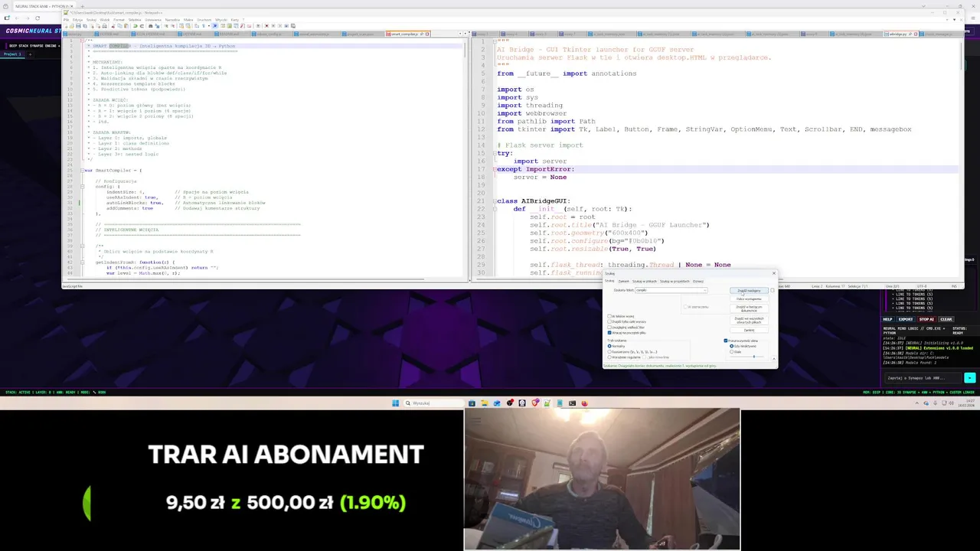This screenshot has width=980, height=551.
Task: Click the EXPORT button in Neural panel
Action: 906,319
